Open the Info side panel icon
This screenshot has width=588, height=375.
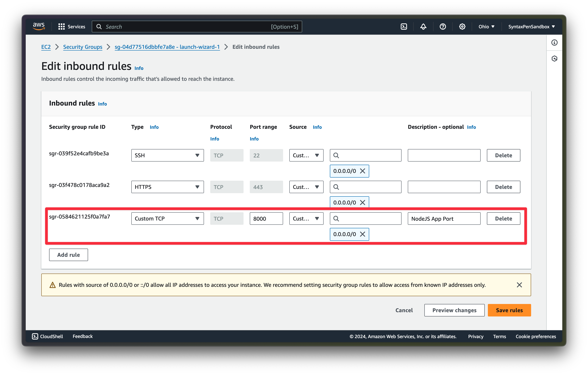pos(554,43)
